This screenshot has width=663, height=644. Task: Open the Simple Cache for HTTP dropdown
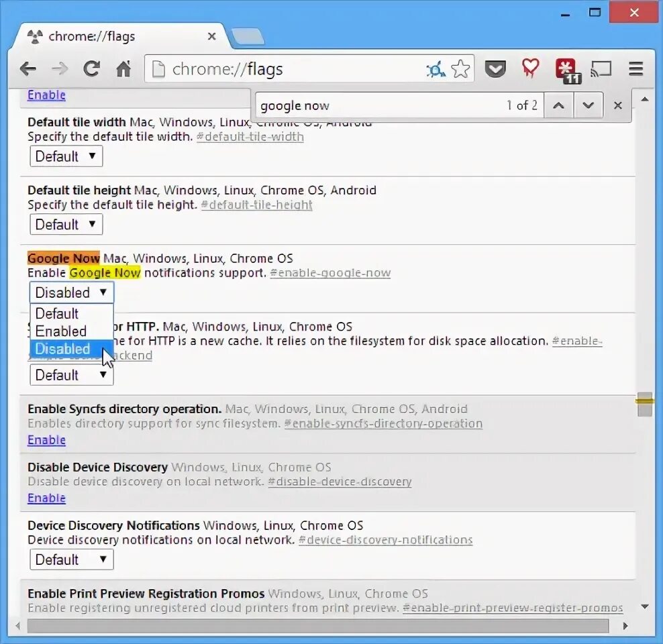point(71,375)
